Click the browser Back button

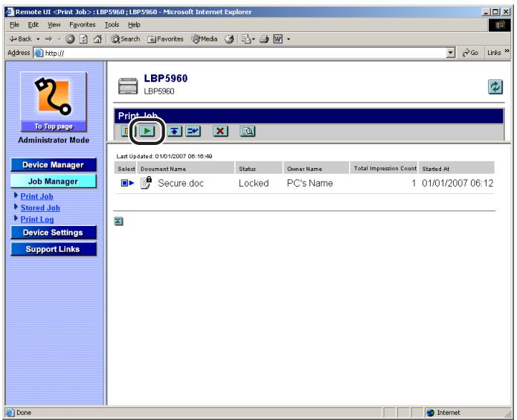coord(20,39)
